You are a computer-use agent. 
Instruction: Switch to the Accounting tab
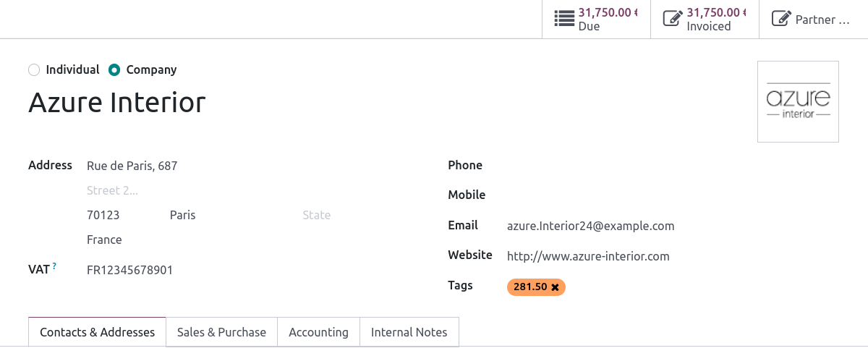(x=318, y=332)
